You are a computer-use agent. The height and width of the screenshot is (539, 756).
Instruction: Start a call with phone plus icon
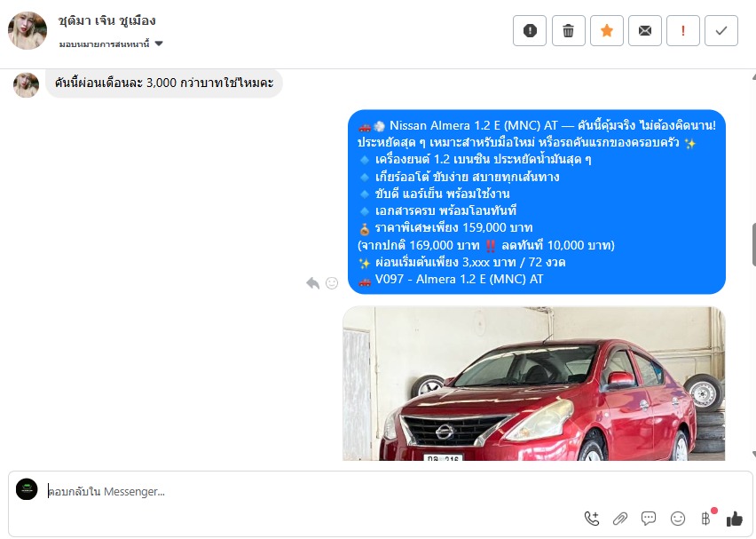coord(592,519)
